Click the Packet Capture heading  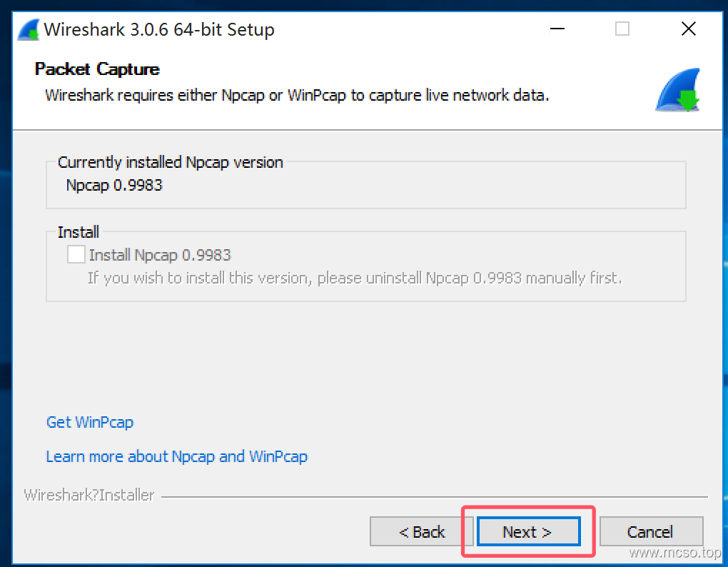click(97, 69)
